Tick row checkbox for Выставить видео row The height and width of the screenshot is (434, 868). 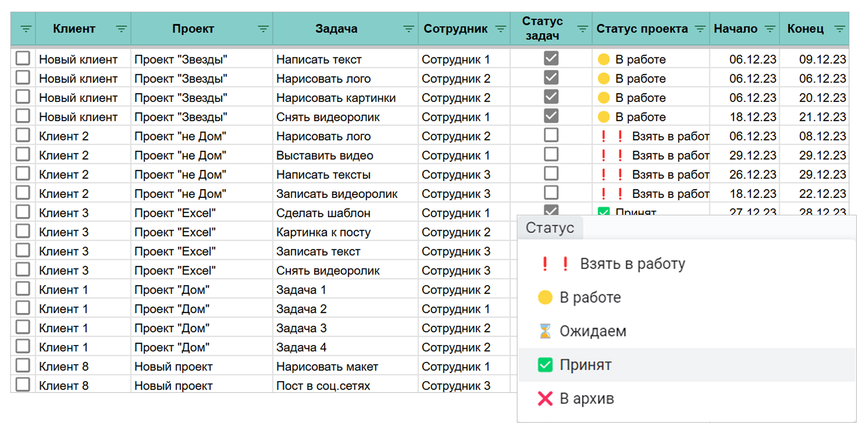[x=23, y=154]
